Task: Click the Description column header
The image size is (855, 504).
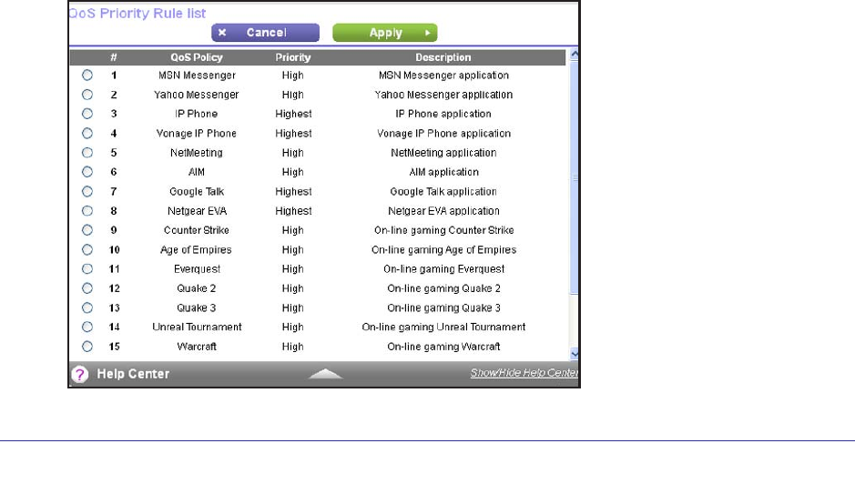Action: [x=443, y=57]
